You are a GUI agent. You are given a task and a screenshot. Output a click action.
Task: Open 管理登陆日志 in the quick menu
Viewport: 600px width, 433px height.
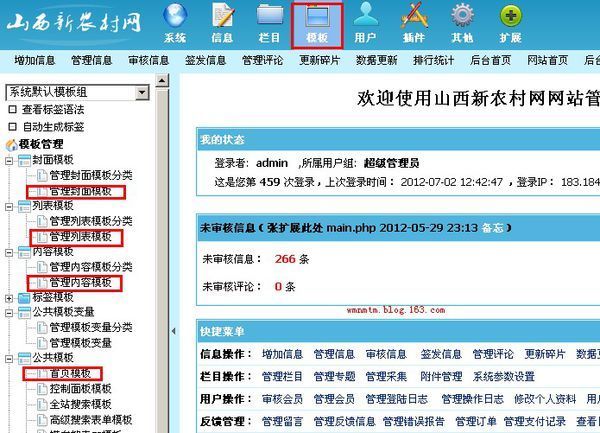coord(397,399)
